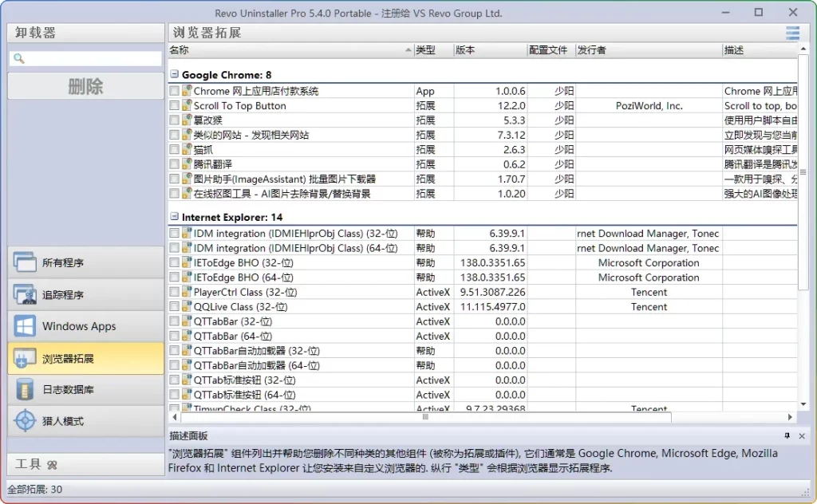This screenshot has width=817, height=504.
Task: Click the 浏览器拓展 plug icon
Action: (25, 358)
